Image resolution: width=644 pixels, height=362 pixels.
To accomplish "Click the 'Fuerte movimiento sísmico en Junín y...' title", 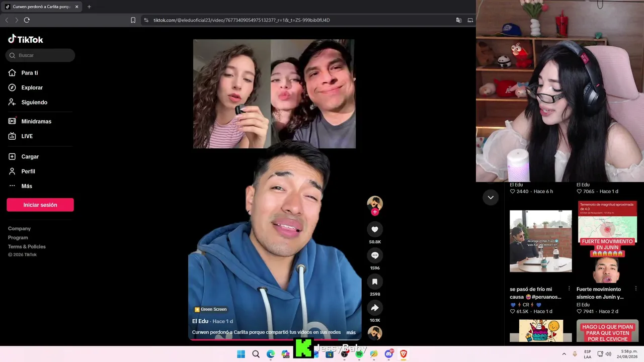I will coord(600,293).
